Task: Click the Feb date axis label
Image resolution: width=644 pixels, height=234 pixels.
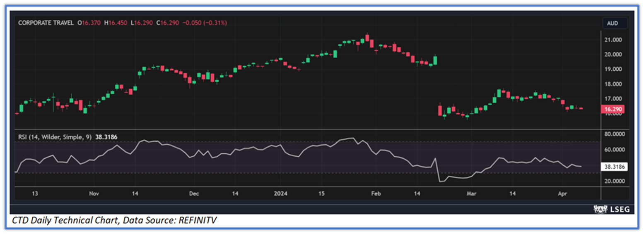Action: click(376, 193)
